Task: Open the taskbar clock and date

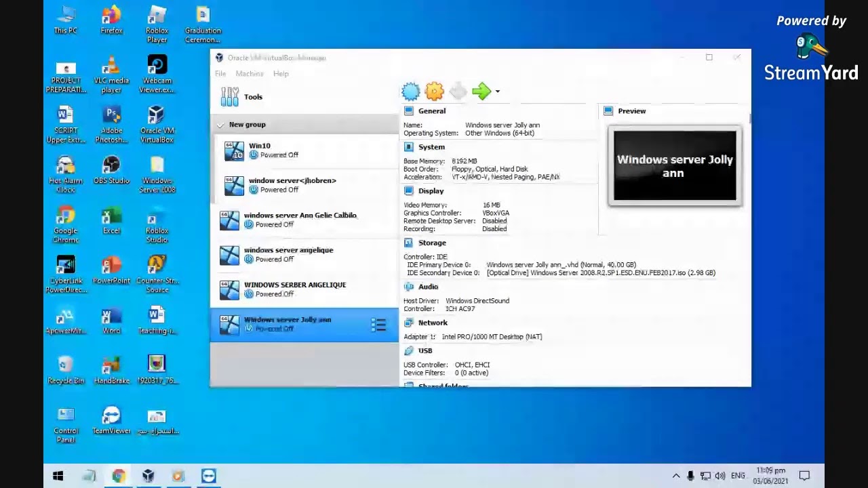Action: pyautogui.click(x=771, y=476)
